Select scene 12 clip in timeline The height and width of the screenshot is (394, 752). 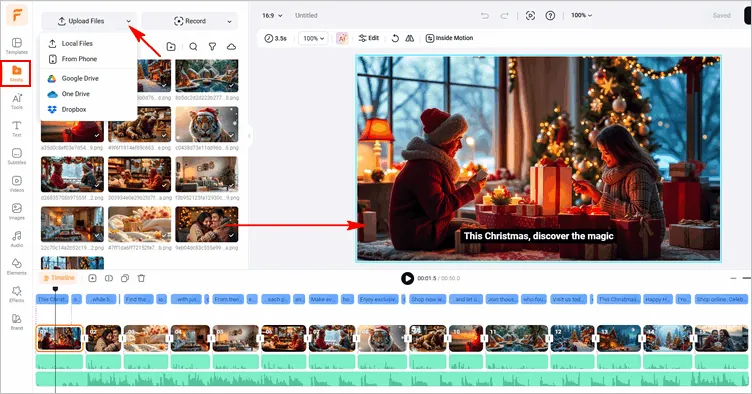click(x=573, y=338)
